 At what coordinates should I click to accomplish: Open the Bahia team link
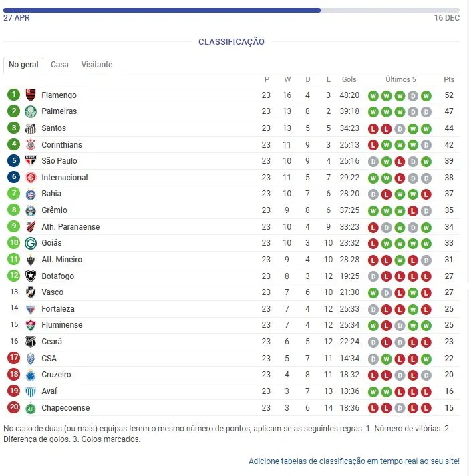click(51, 194)
